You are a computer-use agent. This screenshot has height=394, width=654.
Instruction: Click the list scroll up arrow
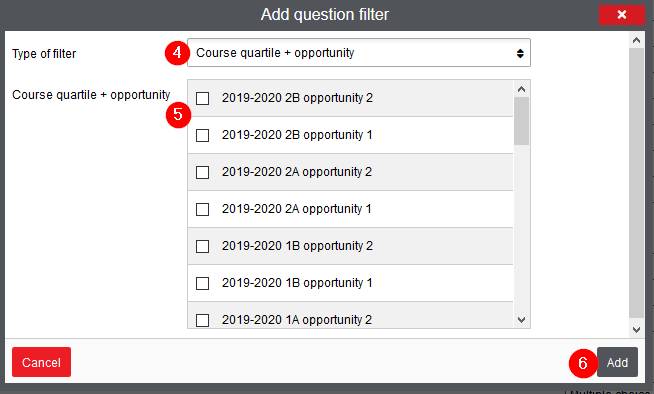[521, 89]
